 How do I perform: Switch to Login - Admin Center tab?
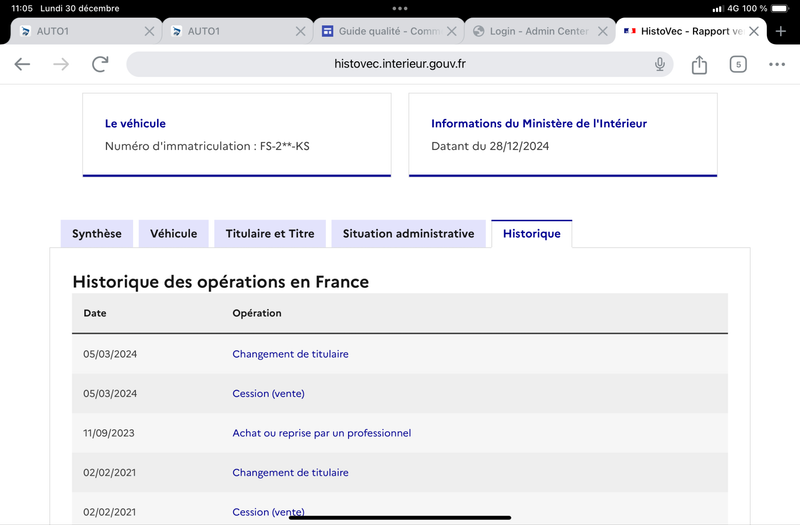tap(539, 32)
